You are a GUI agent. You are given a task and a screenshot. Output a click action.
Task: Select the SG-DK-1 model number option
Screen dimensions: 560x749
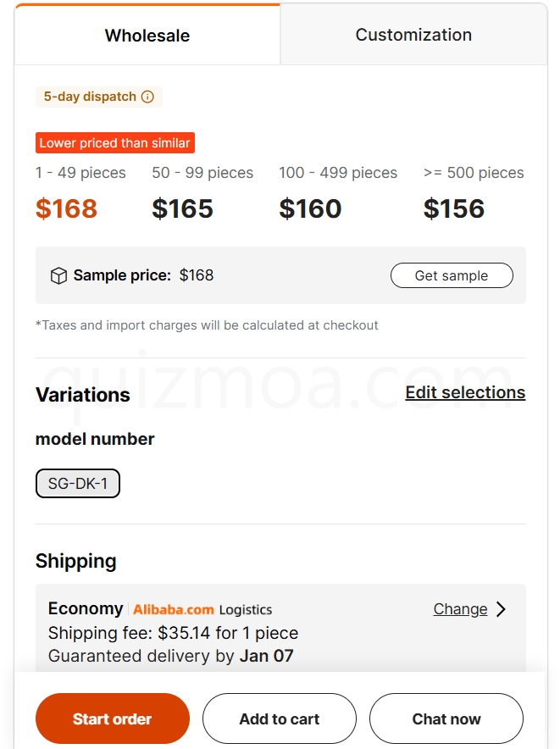point(77,484)
